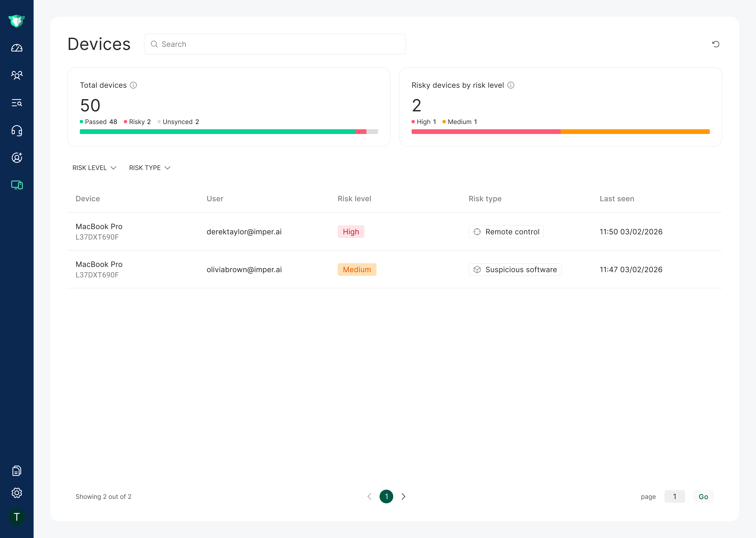
Task: Click oliviabrown@imper.ai user cell
Action: tap(244, 270)
